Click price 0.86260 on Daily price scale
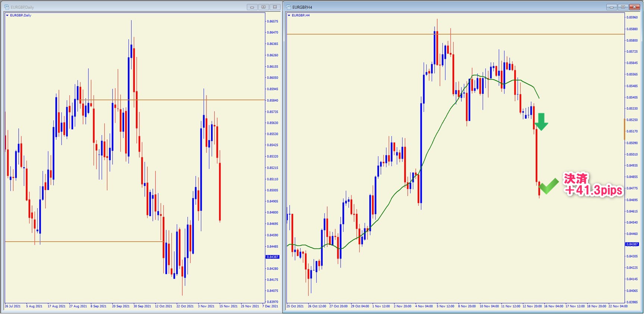Viewport: 644px width, 314px height. pos(273,55)
